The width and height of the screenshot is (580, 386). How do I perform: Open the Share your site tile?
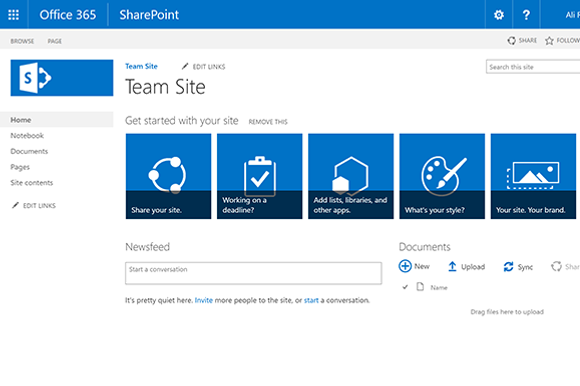pyautogui.click(x=168, y=176)
